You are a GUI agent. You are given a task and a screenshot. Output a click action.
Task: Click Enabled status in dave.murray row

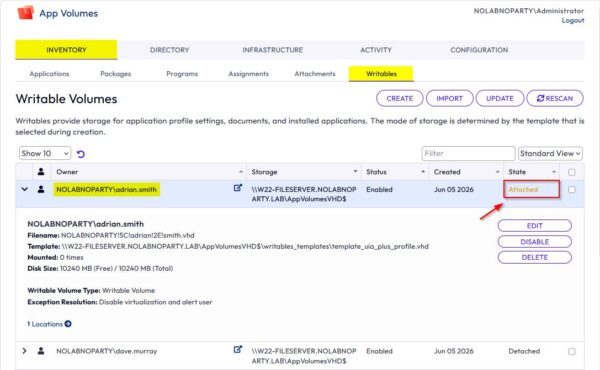[x=379, y=351]
